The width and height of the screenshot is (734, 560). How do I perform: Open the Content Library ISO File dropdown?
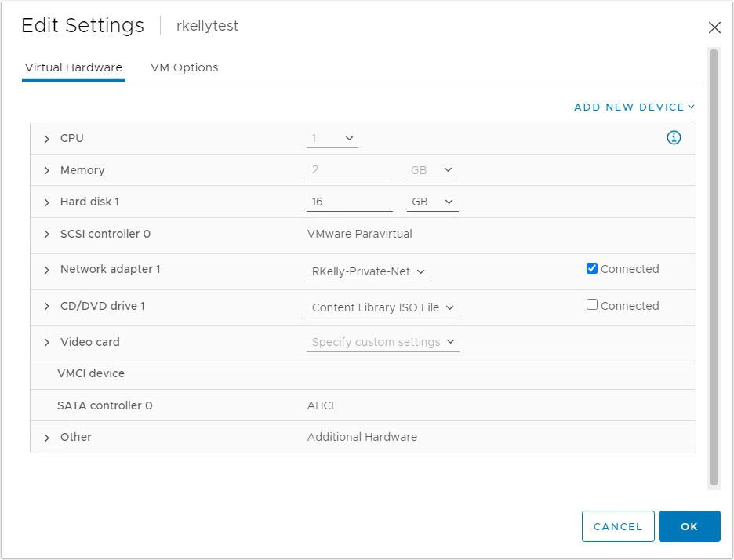point(383,307)
